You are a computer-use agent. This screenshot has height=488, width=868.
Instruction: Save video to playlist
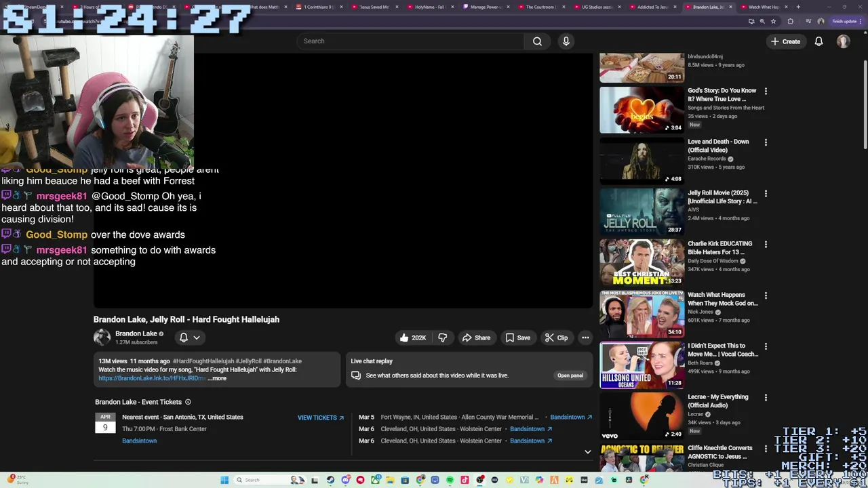click(517, 338)
